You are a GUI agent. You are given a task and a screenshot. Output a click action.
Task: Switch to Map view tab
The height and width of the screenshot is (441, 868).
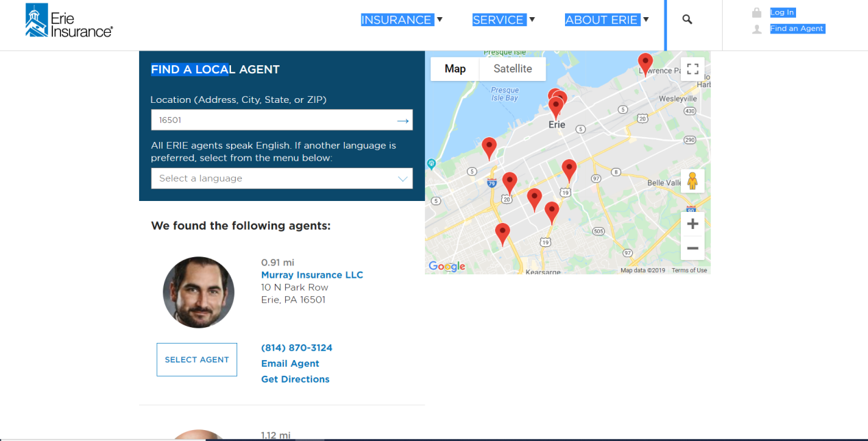pos(455,69)
